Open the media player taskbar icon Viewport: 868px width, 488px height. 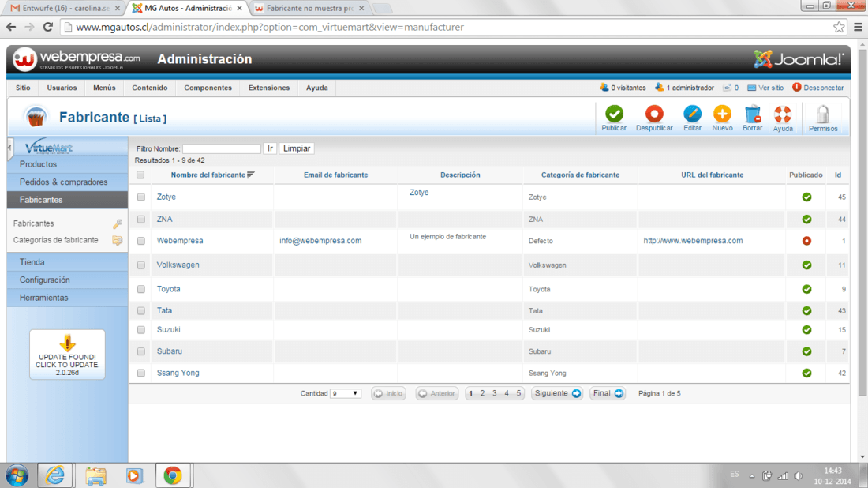click(x=134, y=475)
